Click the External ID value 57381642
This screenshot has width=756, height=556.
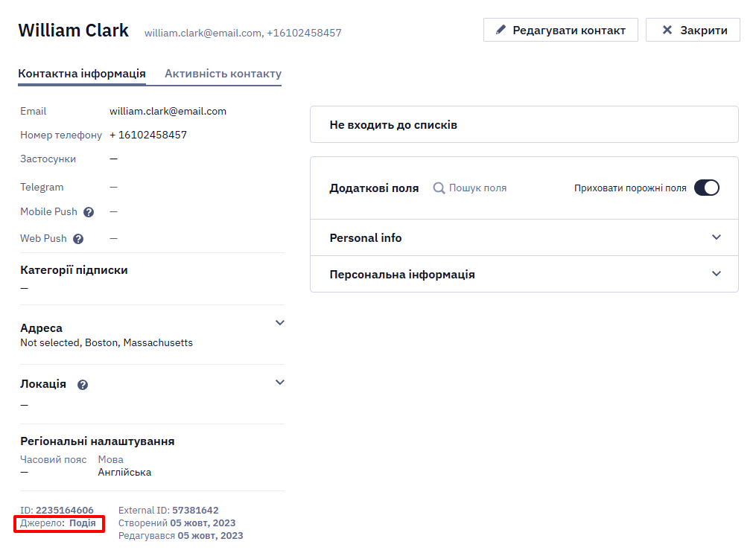click(x=195, y=511)
